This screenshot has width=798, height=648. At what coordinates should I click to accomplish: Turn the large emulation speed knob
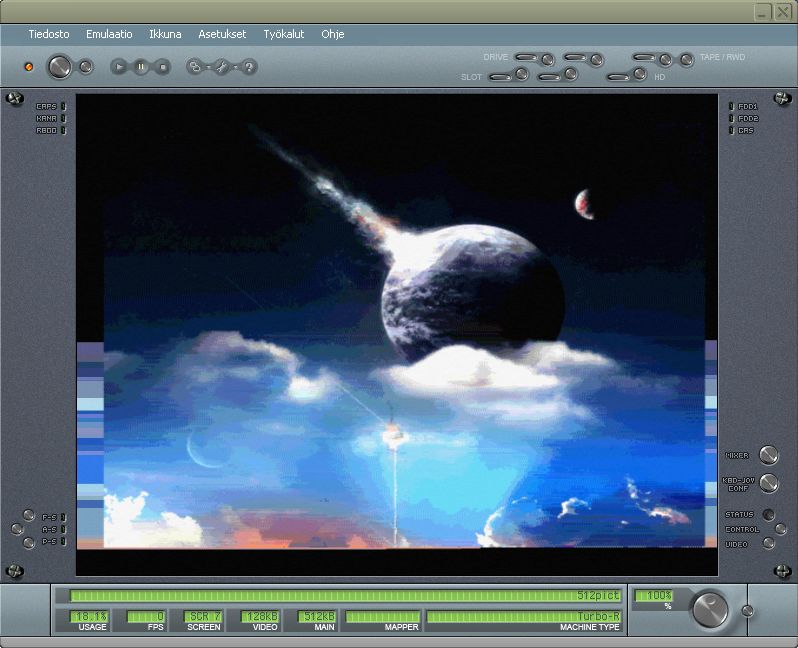point(710,609)
